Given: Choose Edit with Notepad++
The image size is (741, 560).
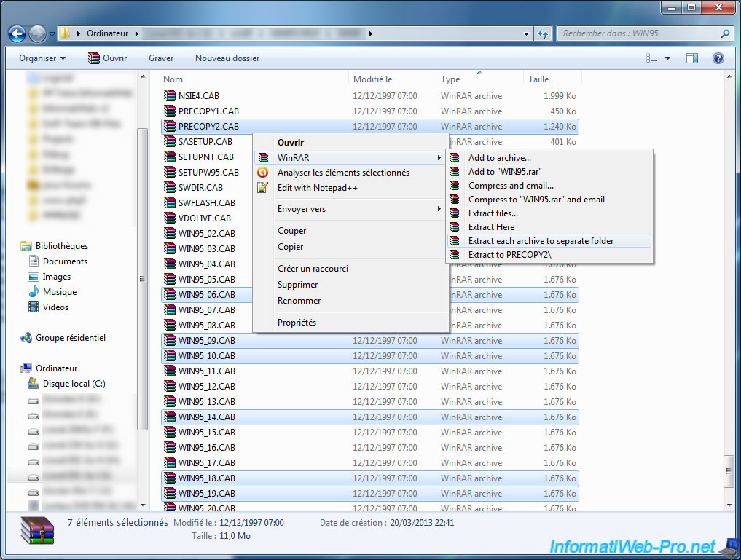Looking at the screenshot, I should point(318,188).
